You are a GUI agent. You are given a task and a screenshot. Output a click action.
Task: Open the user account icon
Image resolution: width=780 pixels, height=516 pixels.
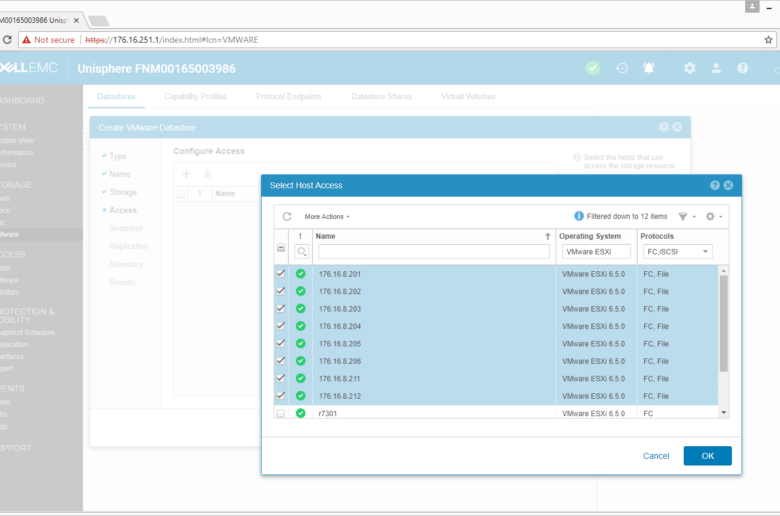(x=716, y=68)
